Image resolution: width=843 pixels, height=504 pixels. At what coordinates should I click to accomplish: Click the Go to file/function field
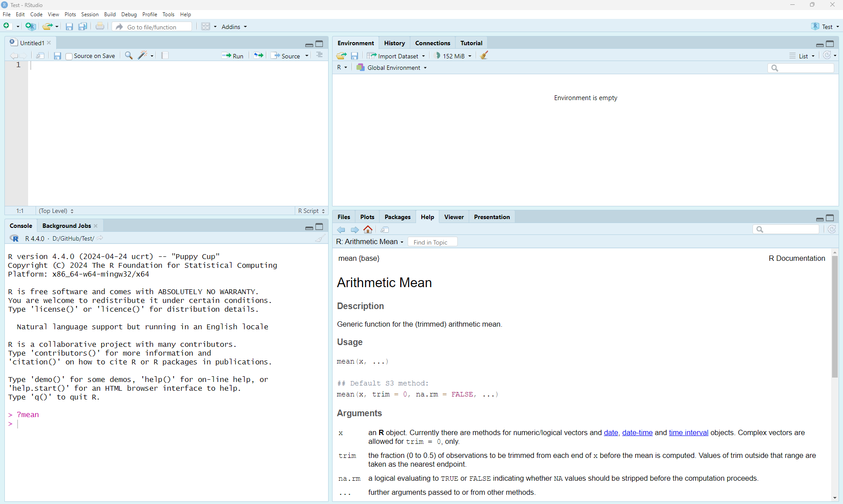point(152,27)
